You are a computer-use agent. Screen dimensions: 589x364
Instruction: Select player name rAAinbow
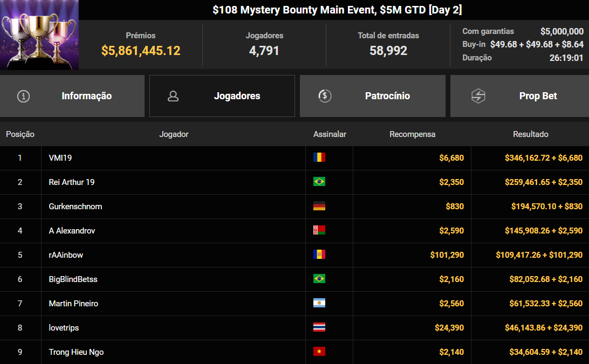click(66, 255)
